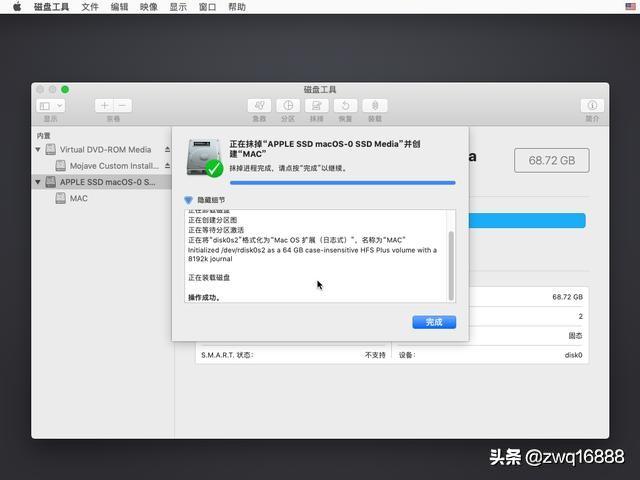Eject the Mojave Custom Install volume
This screenshot has height=480, width=640.
(x=167, y=166)
